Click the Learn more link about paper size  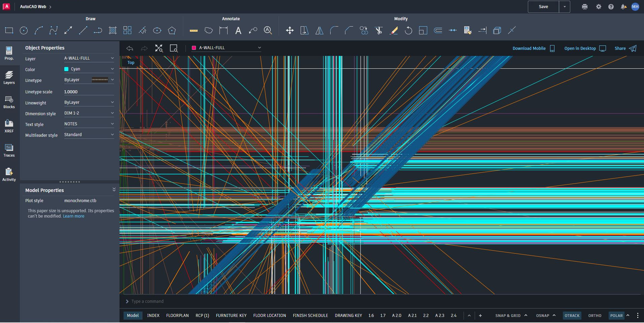click(x=73, y=216)
